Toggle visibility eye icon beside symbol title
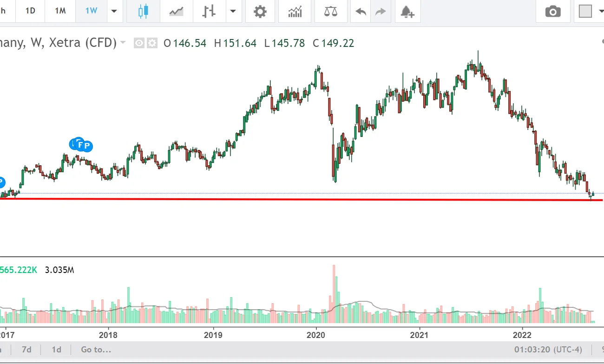The height and width of the screenshot is (364, 604). point(139,43)
